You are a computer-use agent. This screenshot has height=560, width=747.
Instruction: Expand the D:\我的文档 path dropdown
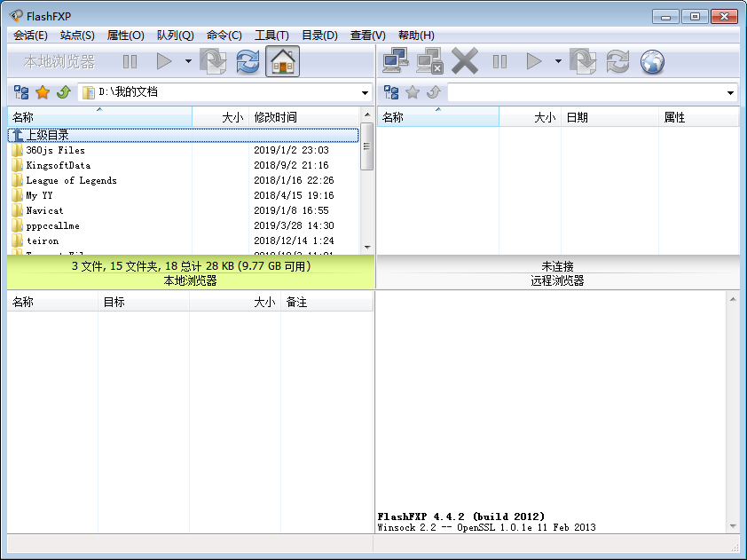(365, 92)
